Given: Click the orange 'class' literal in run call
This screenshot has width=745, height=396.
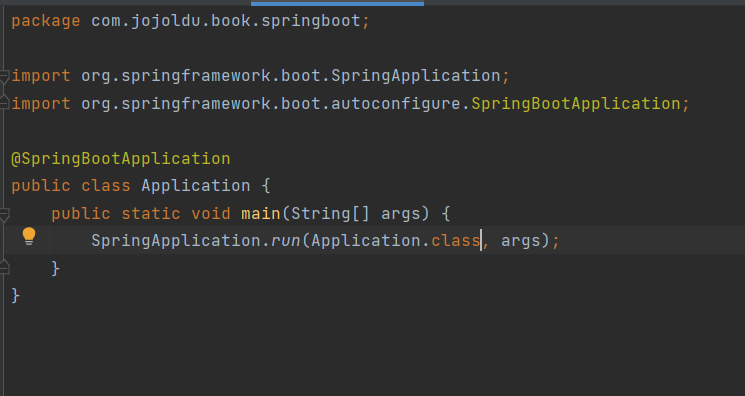Looking at the screenshot, I should click(x=455, y=241).
